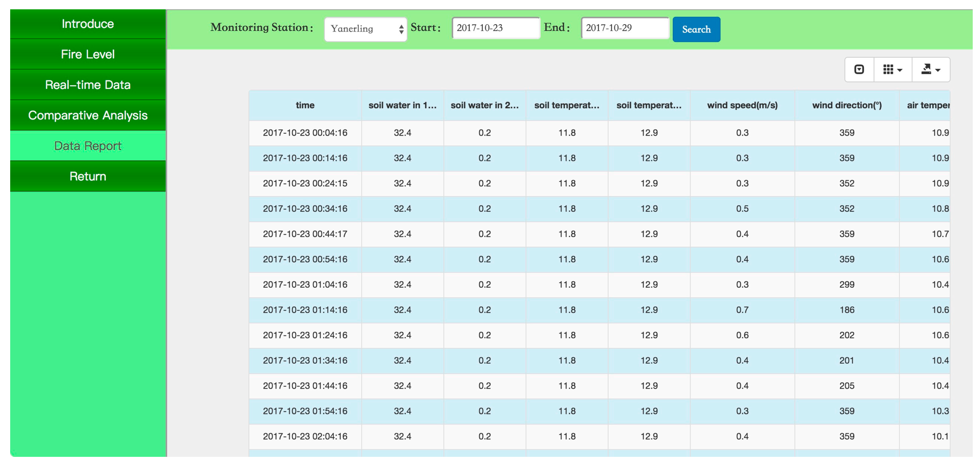This screenshot has height=465, width=980.
Task: Select Comparative Analysis in sidebar
Action: coord(88,115)
